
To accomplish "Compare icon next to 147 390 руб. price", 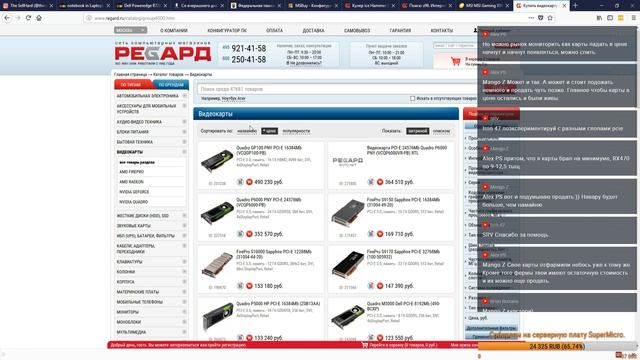I will pos(371,286).
